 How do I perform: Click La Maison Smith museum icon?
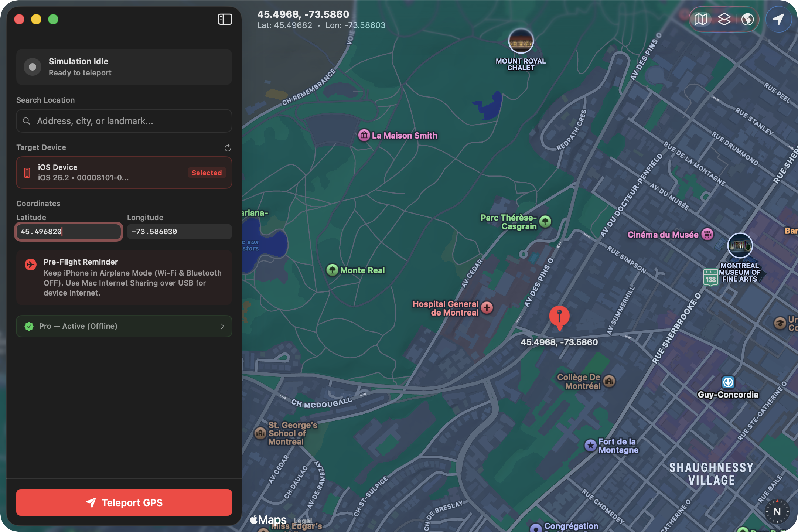pyautogui.click(x=364, y=135)
